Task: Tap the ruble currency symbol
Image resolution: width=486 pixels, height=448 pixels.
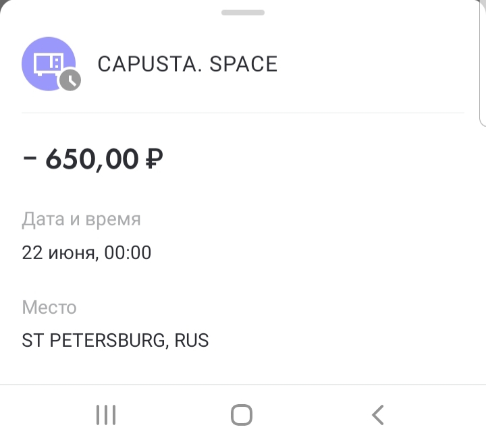Action: (x=154, y=159)
